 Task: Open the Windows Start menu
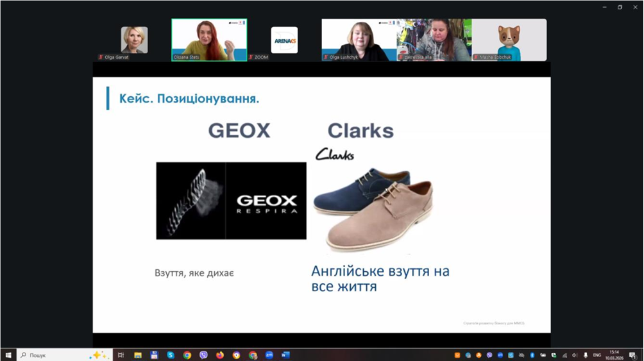(x=8, y=355)
